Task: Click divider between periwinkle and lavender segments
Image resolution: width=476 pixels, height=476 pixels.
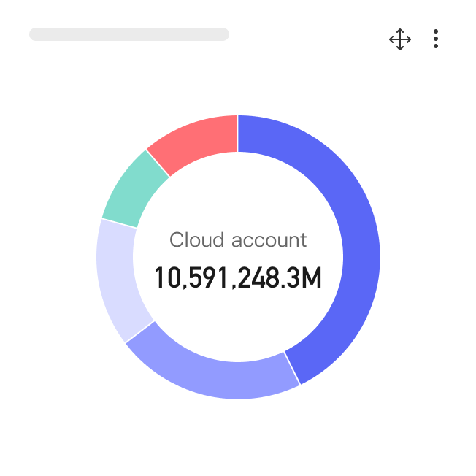Action: [140, 331]
